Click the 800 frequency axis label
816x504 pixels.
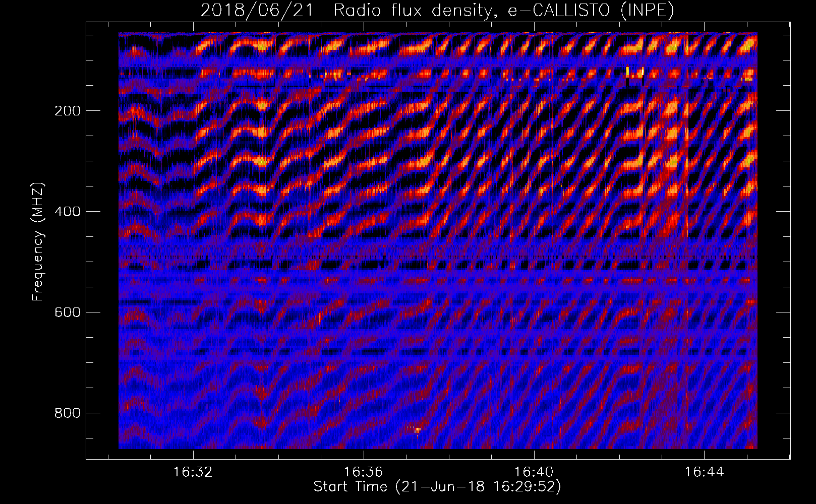pyautogui.click(x=68, y=413)
